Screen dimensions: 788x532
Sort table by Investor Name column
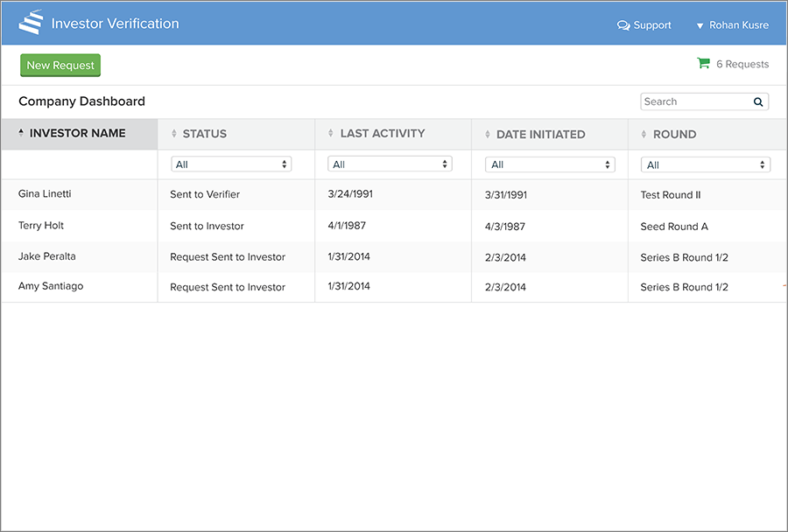click(77, 134)
